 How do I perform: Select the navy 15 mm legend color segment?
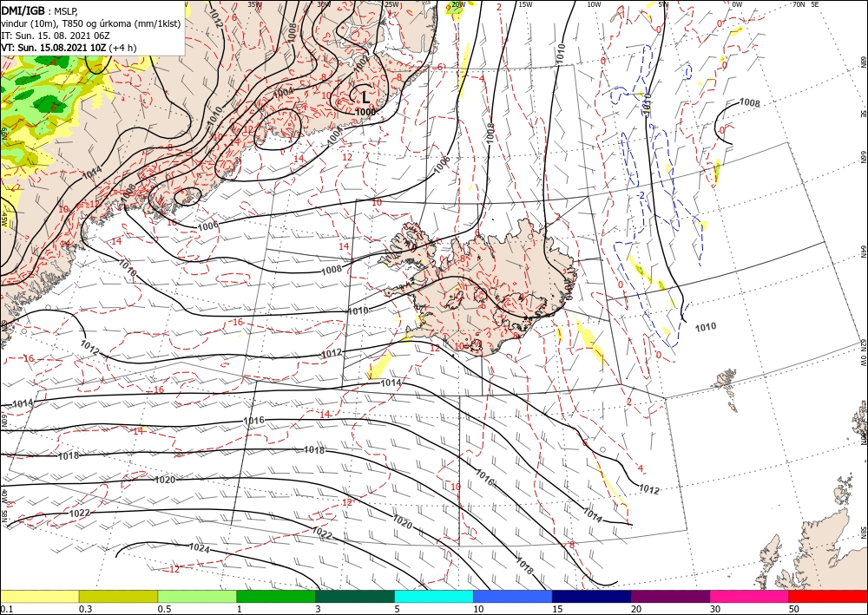click(x=592, y=596)
